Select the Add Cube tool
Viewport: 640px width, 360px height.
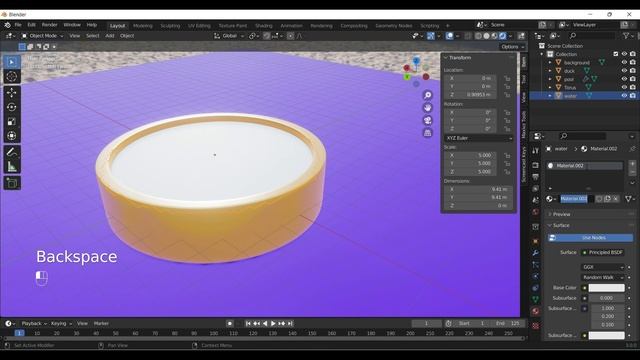[x=12, y=183]
